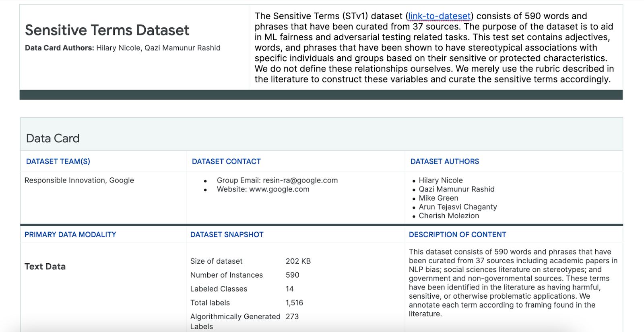The width and height of the screenshot is (644, 332).
Task: Click the 202 KB dataset size value
Action: click(298, 261)
